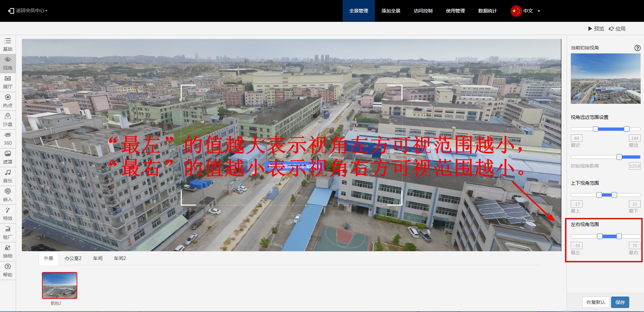The image size is (644, 312).
Task: Open the 数据统计 menu item
Action: 487,11
